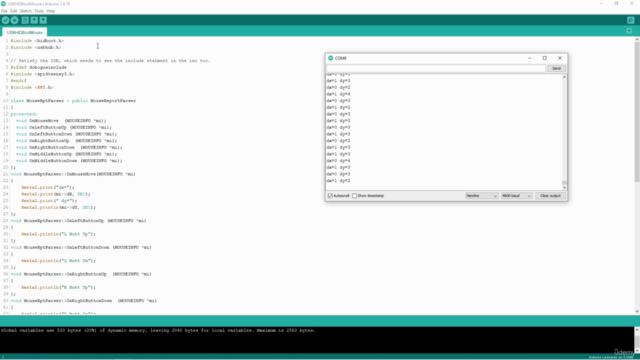The height and width of the screenshot is (360, 640).
Task: Open the Help menu
Action: point(51,11)
